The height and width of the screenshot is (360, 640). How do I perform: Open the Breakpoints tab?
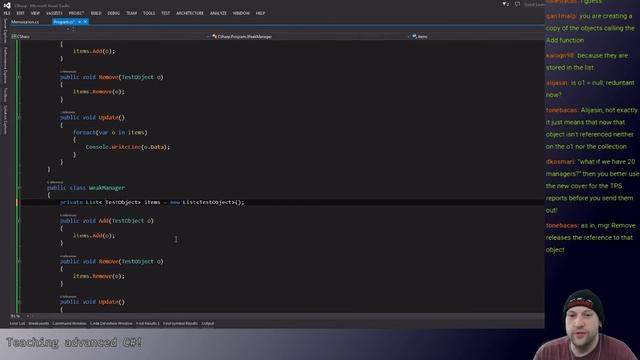click(x=39, y=324)
